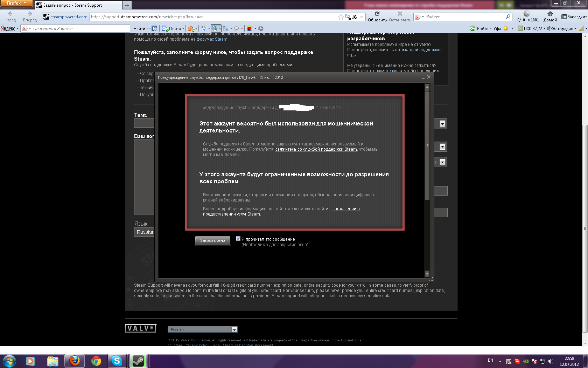588x368 pixels.
Task: Open the Почта mail toolbar button
Action: (x=173, y=29)
